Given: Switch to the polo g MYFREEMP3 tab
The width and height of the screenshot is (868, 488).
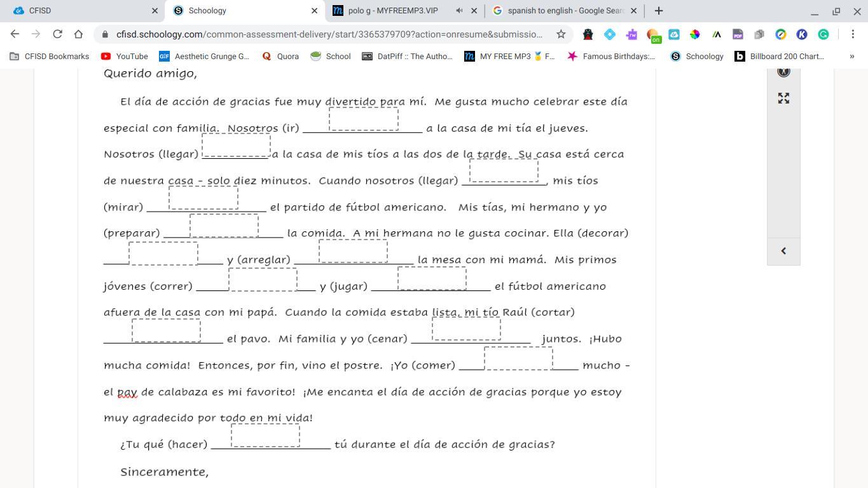Looking at the screenshot, I should point(404,11).
